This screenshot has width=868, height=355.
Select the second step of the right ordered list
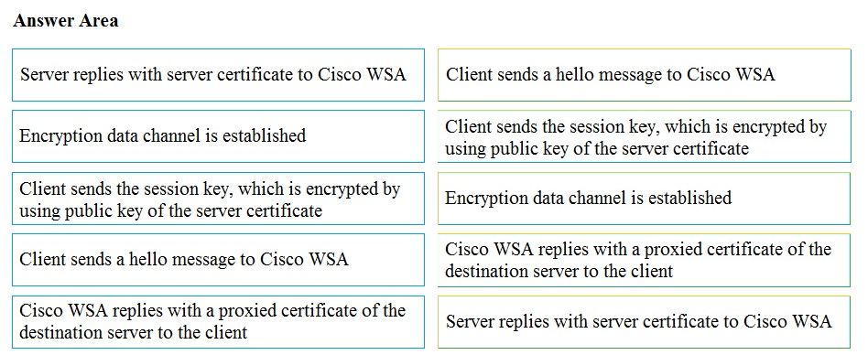pos(645,136)
